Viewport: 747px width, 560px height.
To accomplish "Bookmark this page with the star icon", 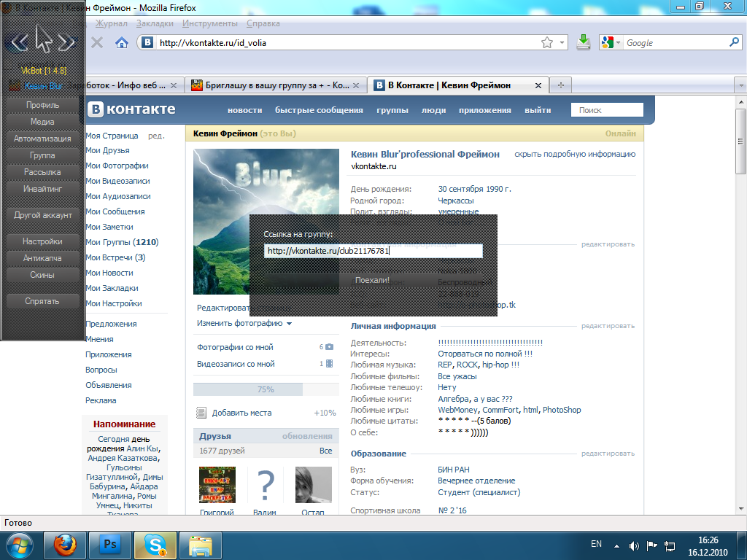I will (547, 43).
